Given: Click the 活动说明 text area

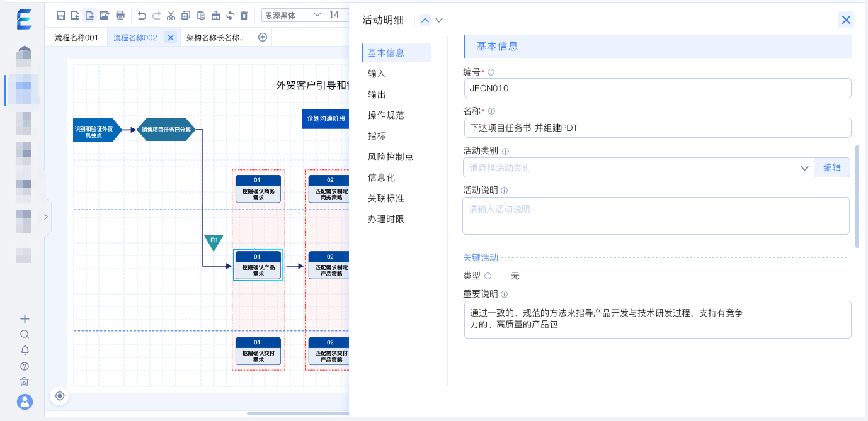Looking at the screenshot, I should click(655, 216).
